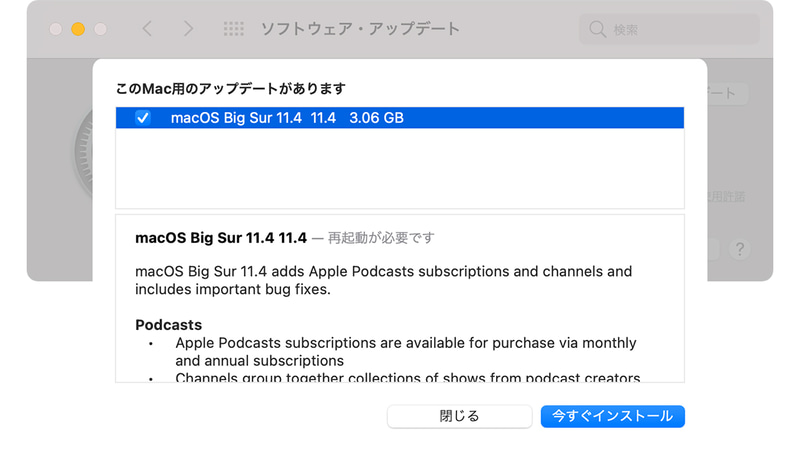This screenshot has height=450, width=800.
Task: Click the 再起動が必要です note
Action: pyautogui.click(x=381, y=238)
